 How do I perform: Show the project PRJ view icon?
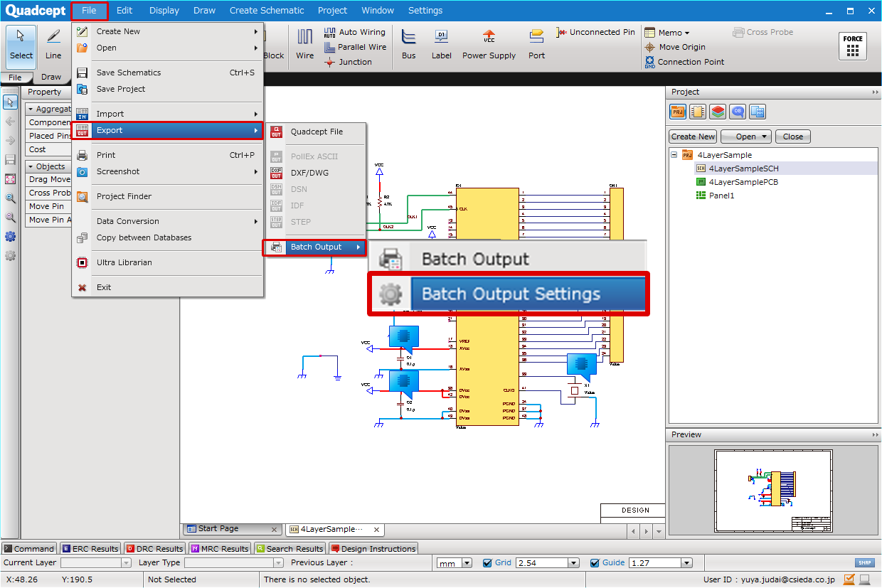click(677, 112)
